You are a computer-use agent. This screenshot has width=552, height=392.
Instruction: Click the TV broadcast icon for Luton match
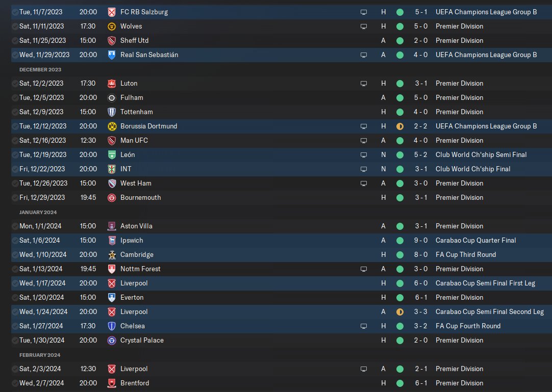coord(364,84)
